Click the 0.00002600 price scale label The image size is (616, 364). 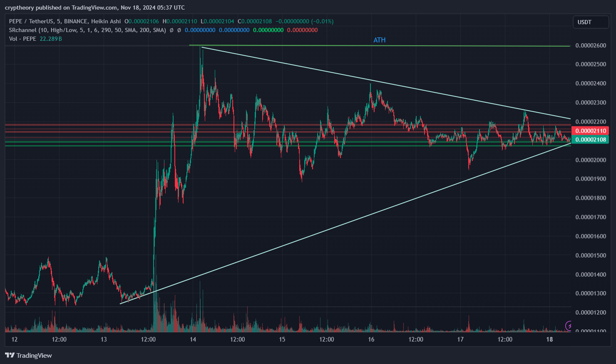(x=591, y=45)
